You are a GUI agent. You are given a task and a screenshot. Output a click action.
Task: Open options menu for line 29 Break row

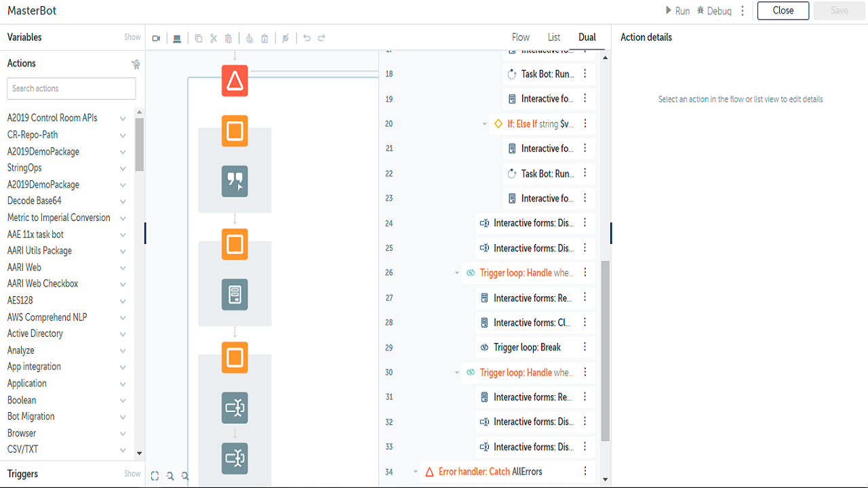(x=585, y=347)
